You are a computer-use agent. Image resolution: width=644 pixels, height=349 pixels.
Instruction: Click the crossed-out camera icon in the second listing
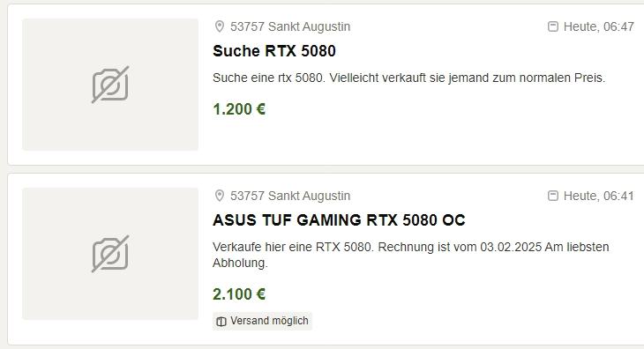tap(110, 254)
